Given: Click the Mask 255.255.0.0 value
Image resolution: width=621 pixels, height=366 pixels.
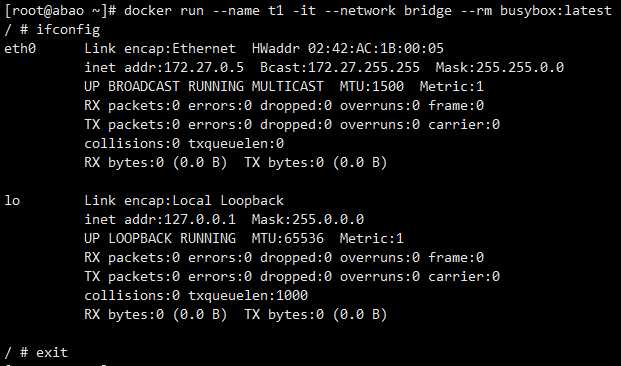Looking at the screenshot, I should [x=500, y=68].
